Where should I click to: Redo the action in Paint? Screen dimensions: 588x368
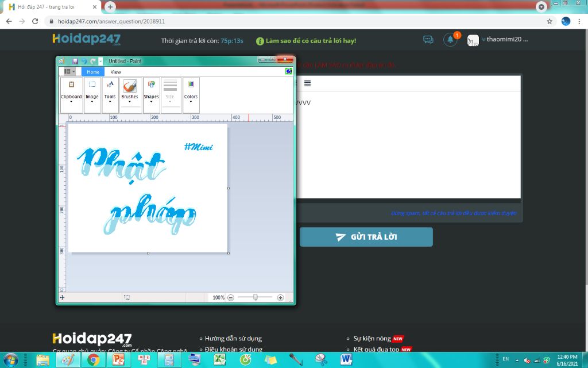93,61
